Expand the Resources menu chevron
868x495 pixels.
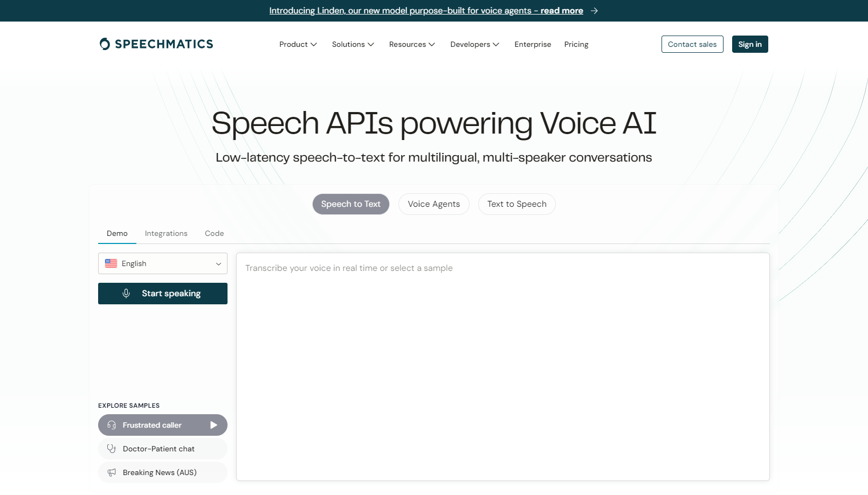pyautogui.click(x=432, y=44)
